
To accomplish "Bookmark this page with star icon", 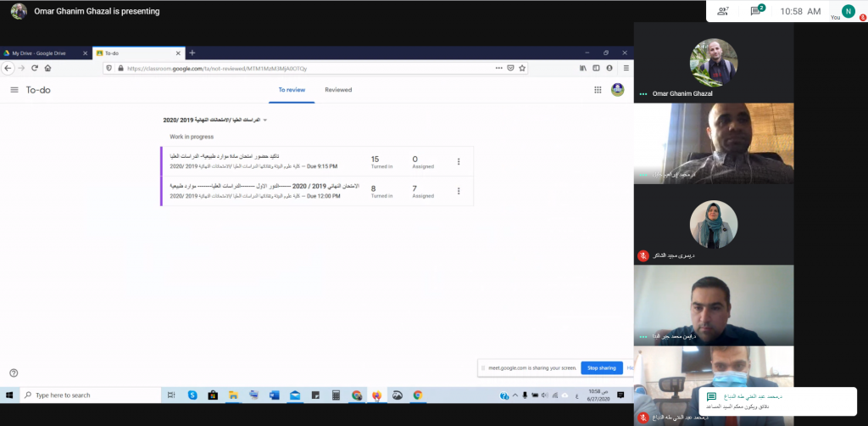I will point(522,68).
